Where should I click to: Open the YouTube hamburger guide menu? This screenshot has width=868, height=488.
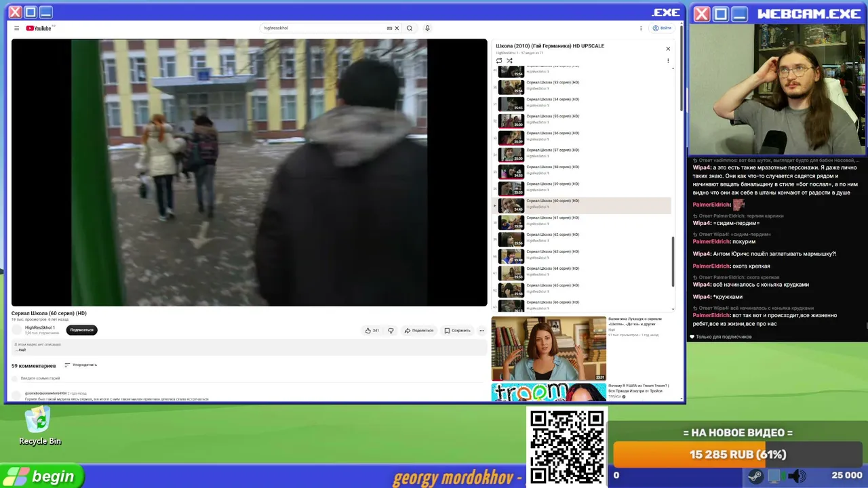tap(17, 28)
